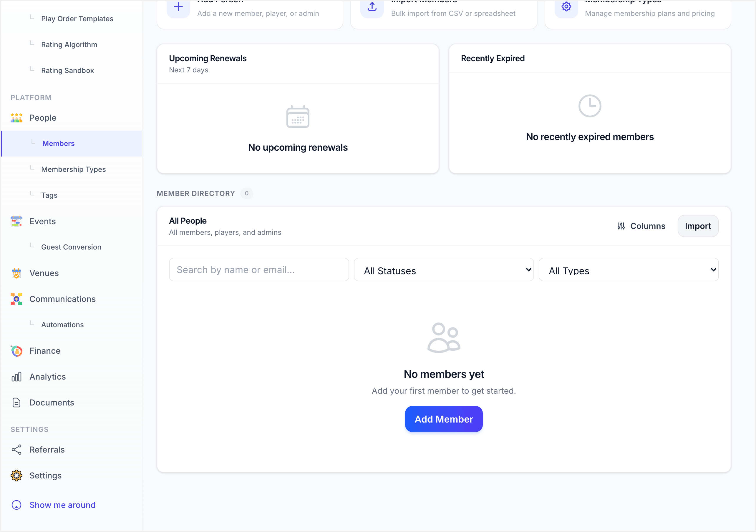Click the Finance icon in the sidebar
This screenshot has width=756, height=532.
point(16,351)
